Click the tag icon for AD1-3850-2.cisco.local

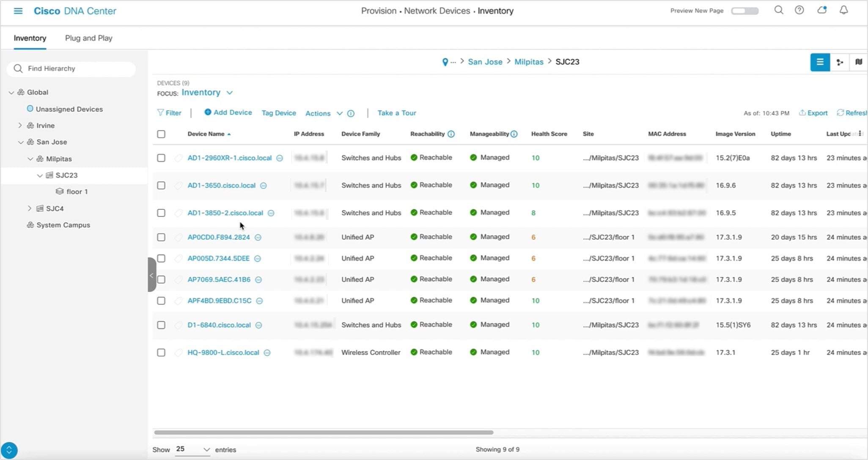179,213
